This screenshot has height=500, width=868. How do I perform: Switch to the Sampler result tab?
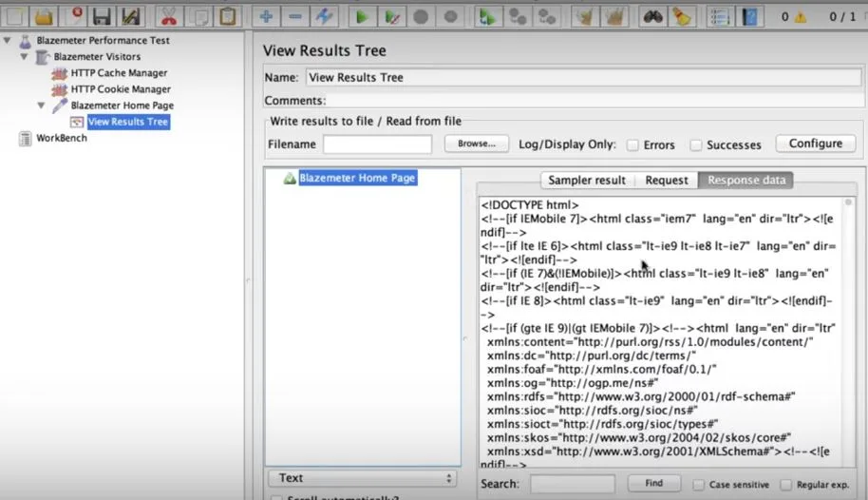coord(587,181)
